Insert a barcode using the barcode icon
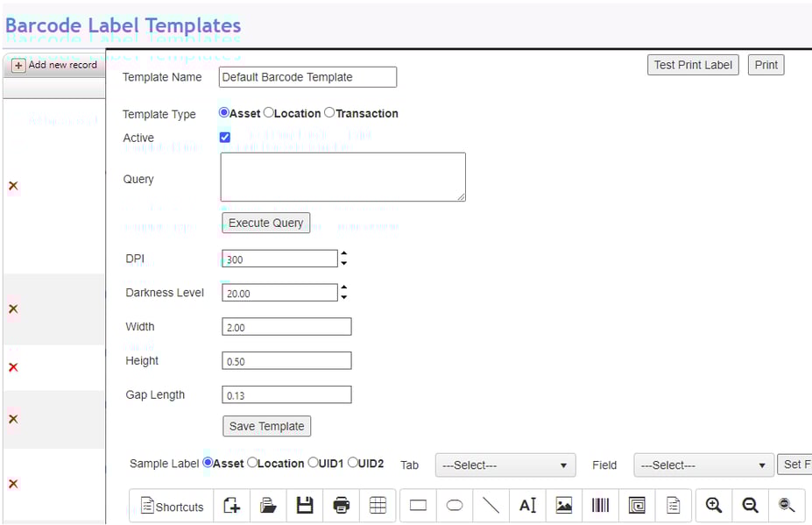The height and width of the screenshot is (525, 812). point(600,505)
